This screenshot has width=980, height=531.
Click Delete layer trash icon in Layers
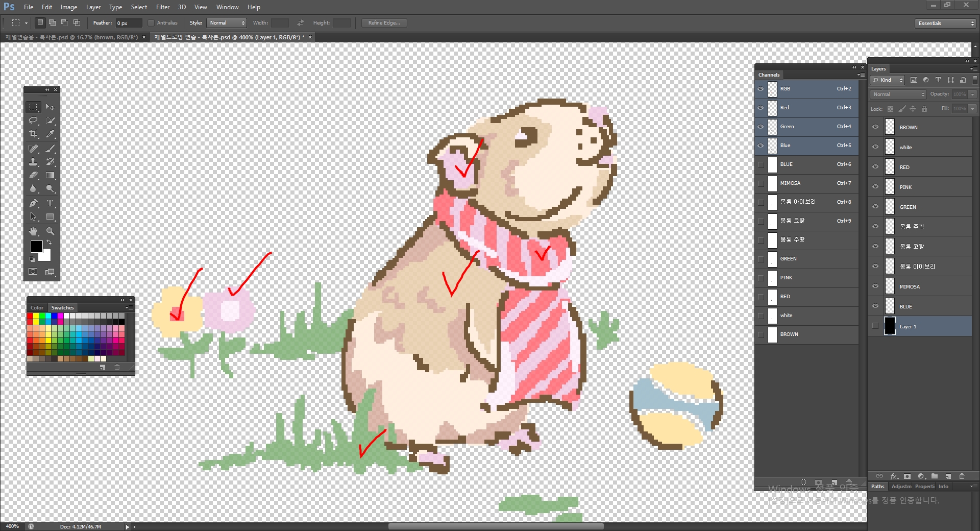pos(962,476)
